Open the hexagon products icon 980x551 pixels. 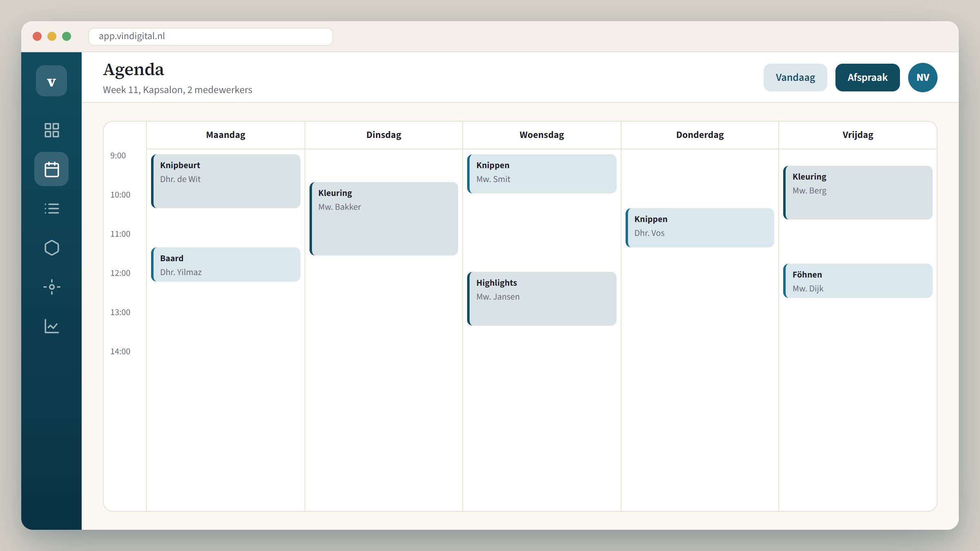coord(51,247)
